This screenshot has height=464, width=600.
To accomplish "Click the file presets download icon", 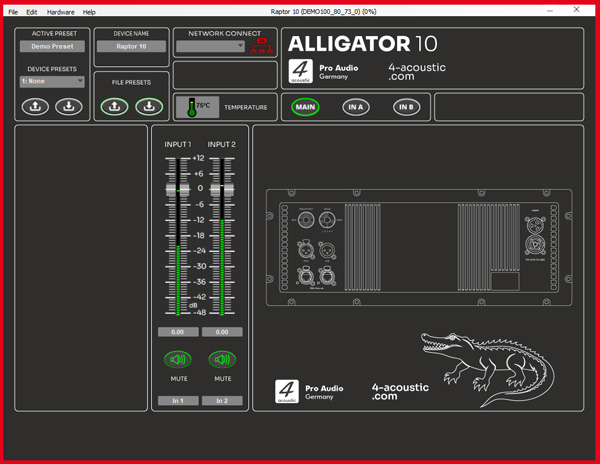I will (x=148, y=106).
